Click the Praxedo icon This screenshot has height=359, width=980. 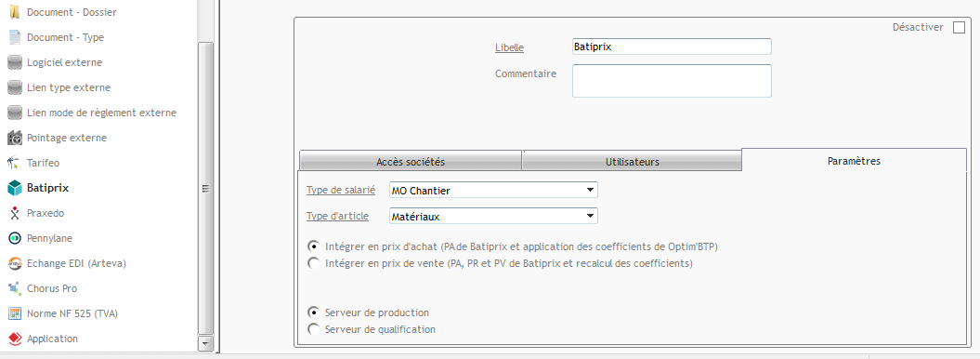pyautogui.click(x=15, y=213)
